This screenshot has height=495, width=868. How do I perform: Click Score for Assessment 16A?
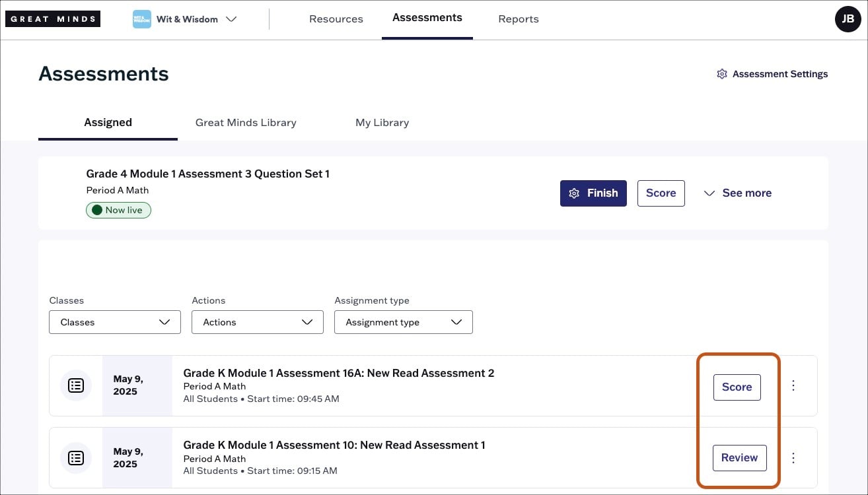point(737,387)
